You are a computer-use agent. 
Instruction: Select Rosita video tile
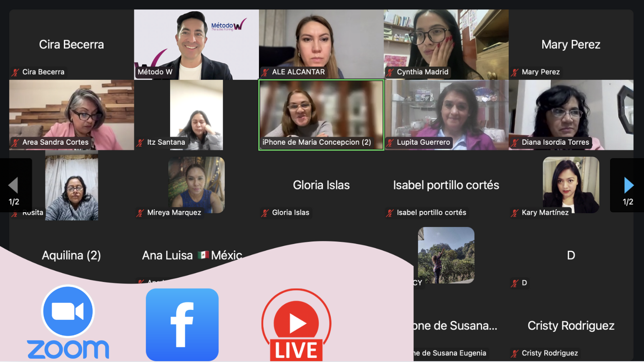point(72,185)
